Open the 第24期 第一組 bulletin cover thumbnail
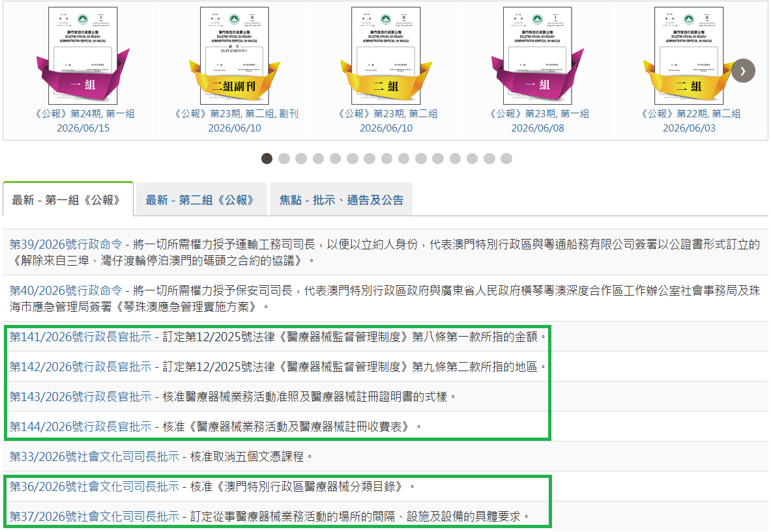The image size is (771, 532). tap(83, 55)
